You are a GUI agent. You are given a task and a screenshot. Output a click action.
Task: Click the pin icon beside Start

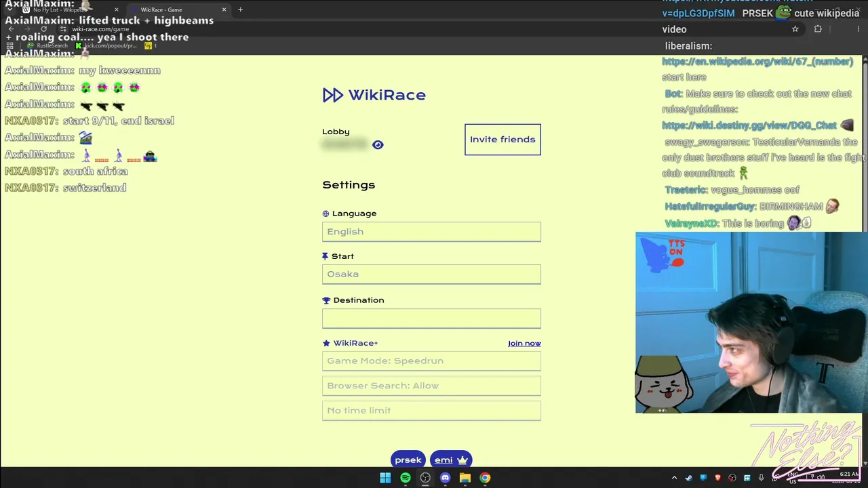pyautogui.click(x=325, y=256)
